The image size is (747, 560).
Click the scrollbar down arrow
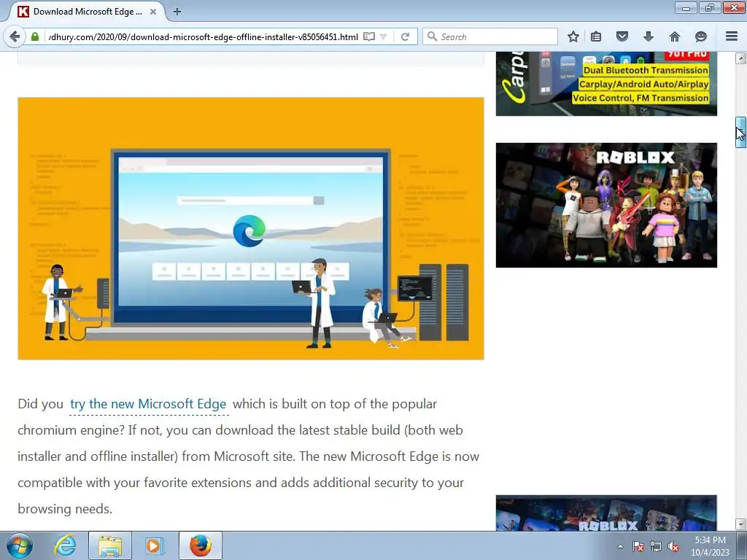tap(740, 524)
